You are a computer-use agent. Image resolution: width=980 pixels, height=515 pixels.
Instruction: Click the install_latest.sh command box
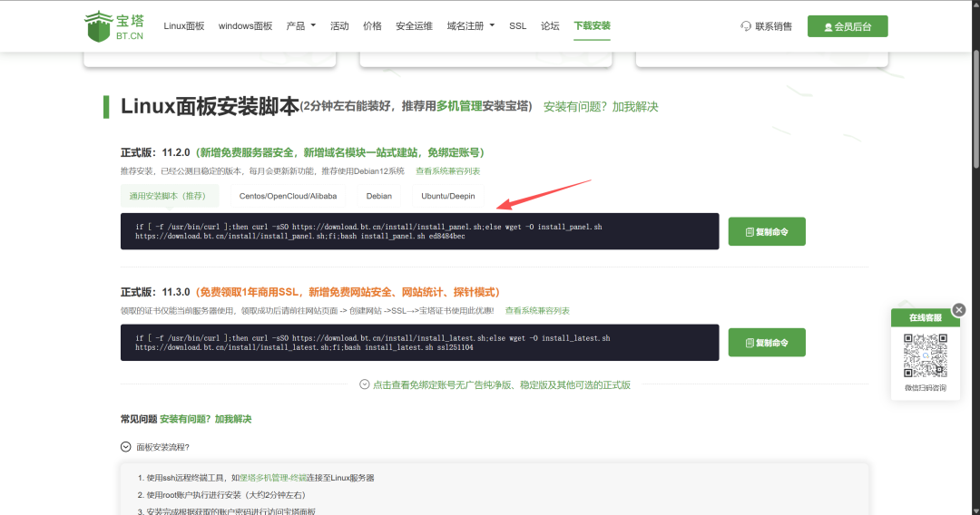(419, 342)
